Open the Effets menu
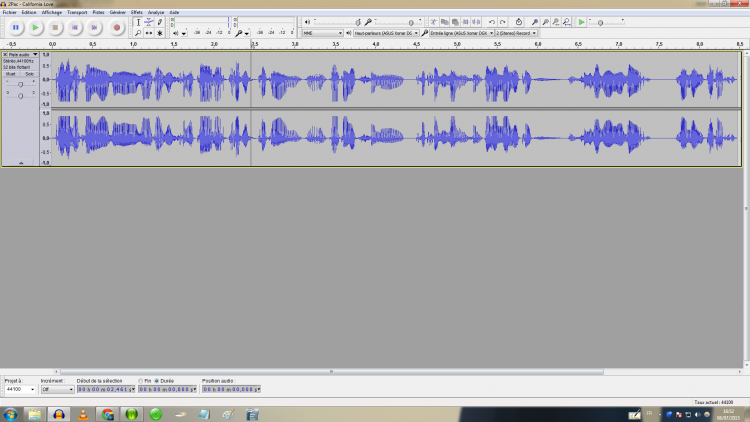 tap(137, 12)
